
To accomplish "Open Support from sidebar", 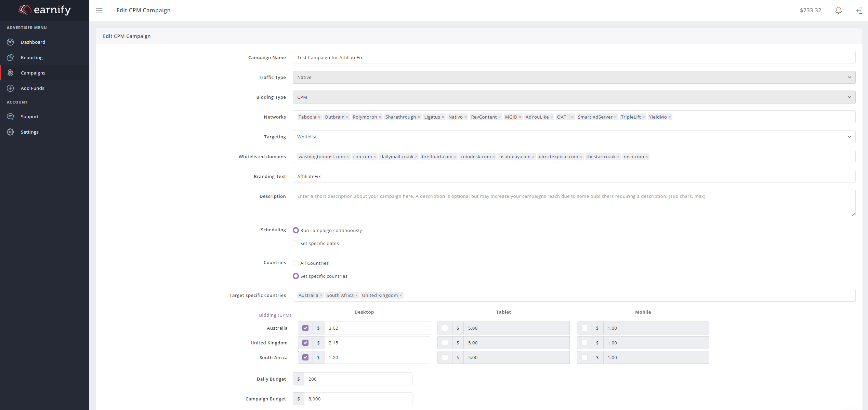I will pos(44,117).
